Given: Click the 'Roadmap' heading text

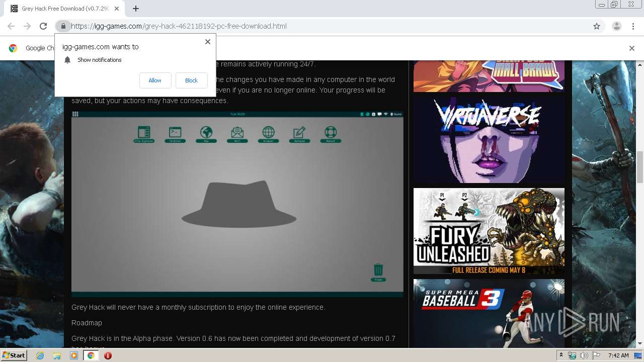Looking at the screenshot, I should click(x=87, y=323).
